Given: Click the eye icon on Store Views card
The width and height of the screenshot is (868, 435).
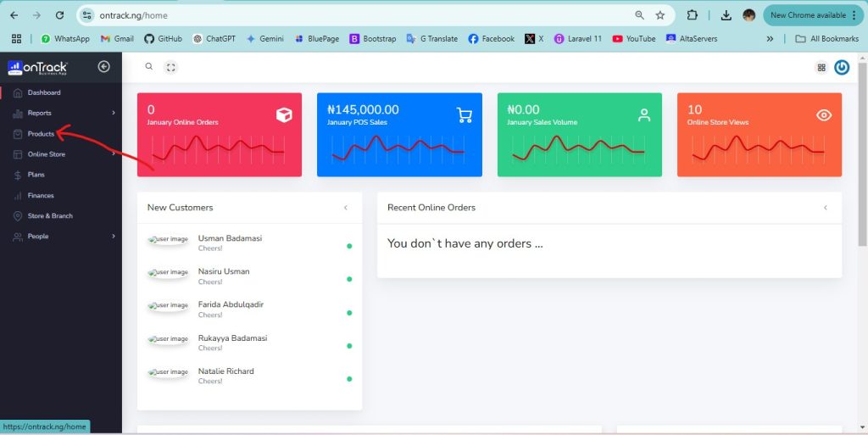Looking at the screenshot, I should 823,115.
